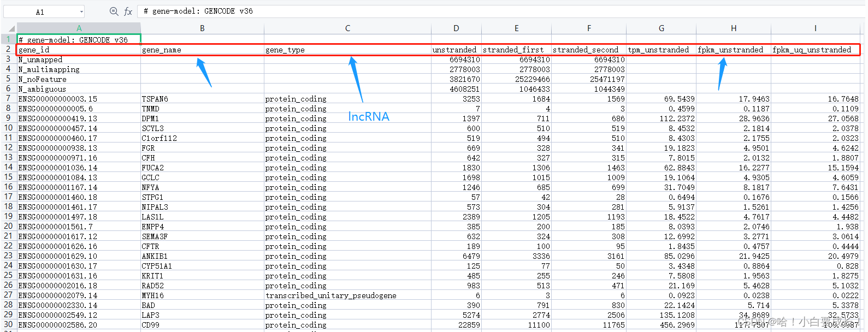Select column E header
This screenshot has width=868, height=332.
516,28
